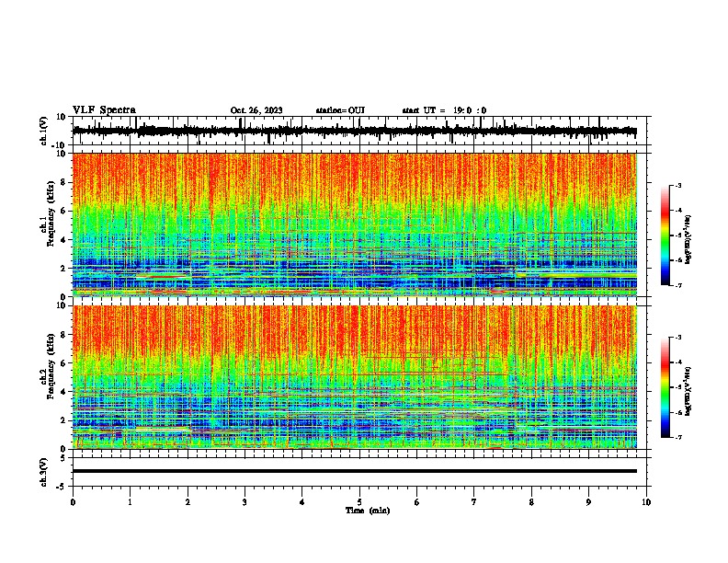Click the ch.1 waveform trace panel
This screenshot has height=563, width=728.
point(359,131)
